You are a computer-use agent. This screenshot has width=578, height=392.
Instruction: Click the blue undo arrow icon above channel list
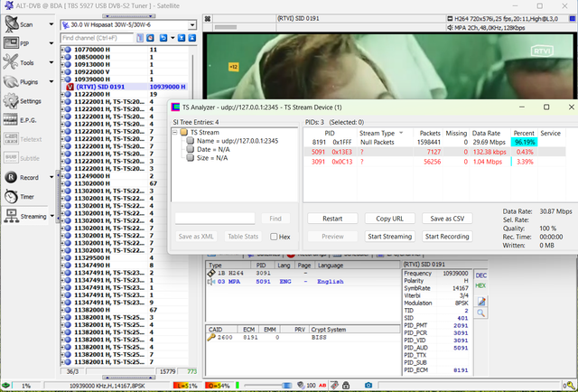pyautogui.click(x=163, y=38)
